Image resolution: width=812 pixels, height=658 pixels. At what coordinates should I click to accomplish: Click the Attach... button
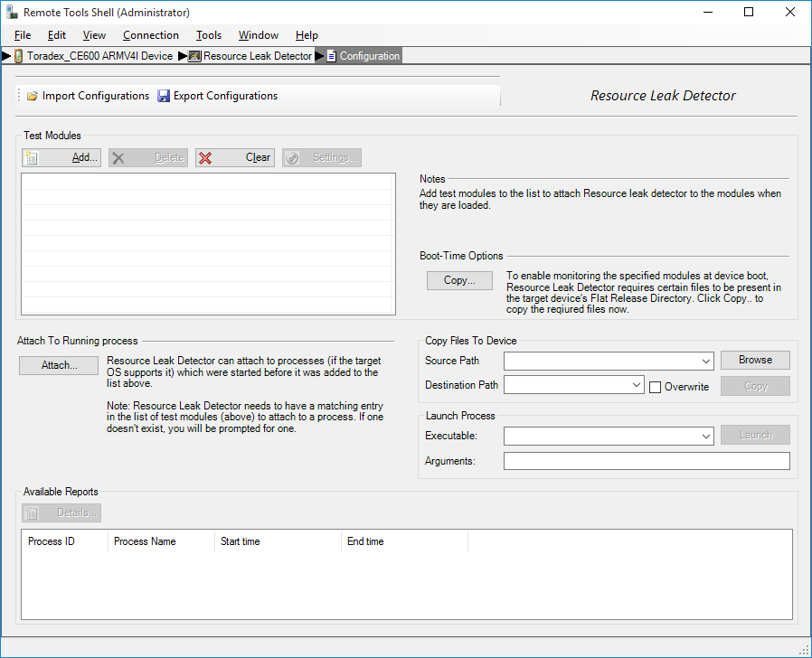click(59, 365)
